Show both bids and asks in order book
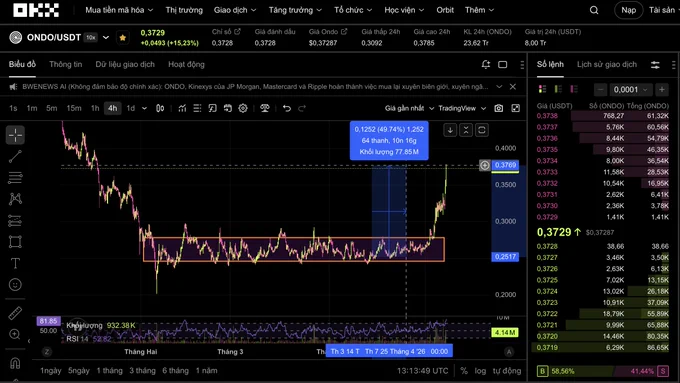The image size is (680, 383). point(542,89)
